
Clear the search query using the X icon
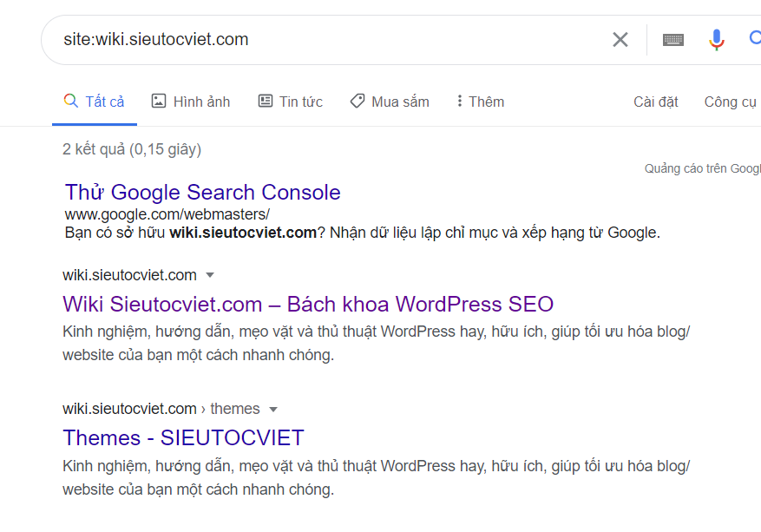click(x=620, y=38)
